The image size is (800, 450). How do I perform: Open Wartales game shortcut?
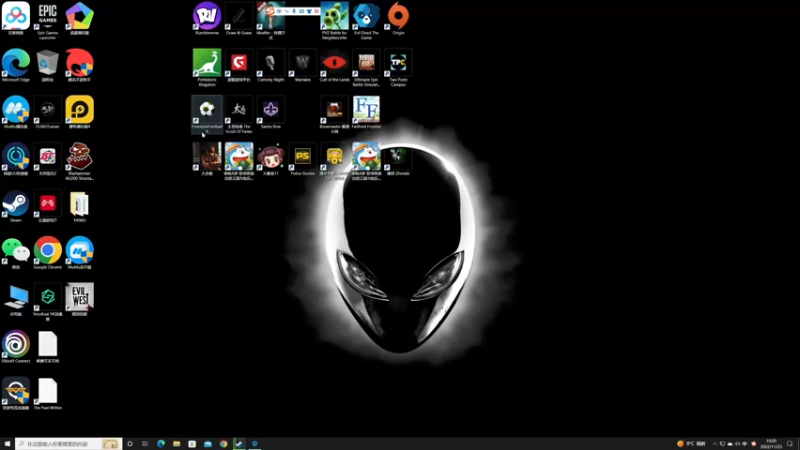coord(303,65)
